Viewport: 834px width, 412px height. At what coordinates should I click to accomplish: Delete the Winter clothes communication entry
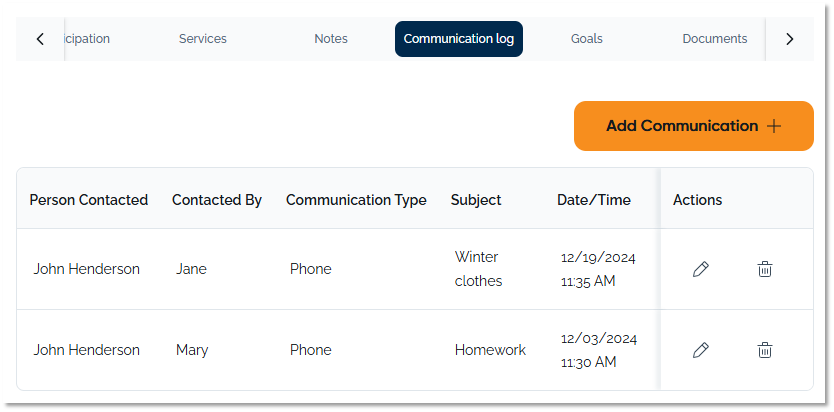click(x=765, y=269)
